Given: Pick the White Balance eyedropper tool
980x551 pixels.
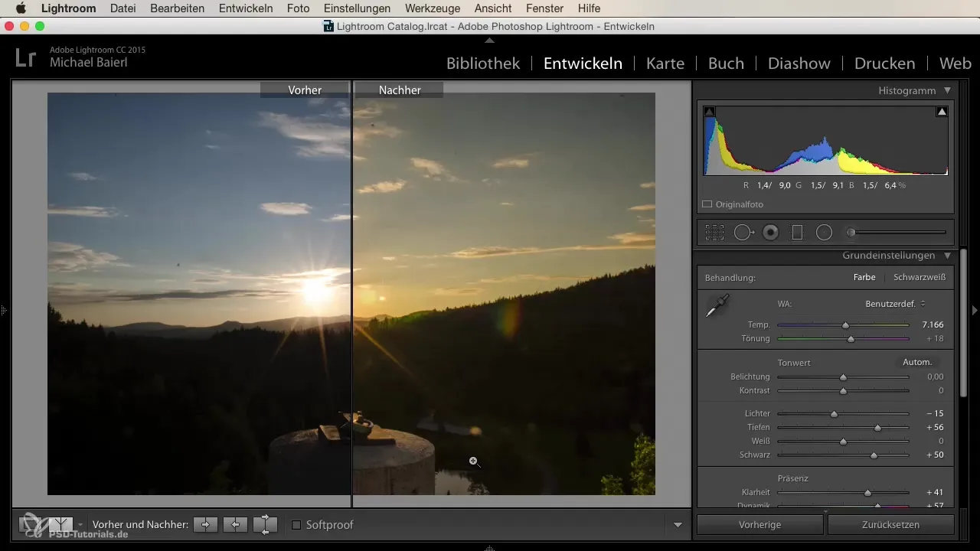Looking at the screenshot, I should [717, 306].
